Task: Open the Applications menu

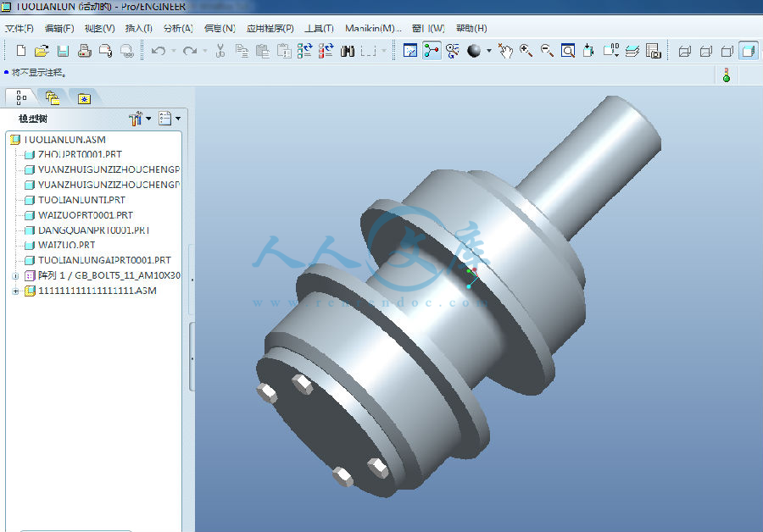Action: click(270, 28)
